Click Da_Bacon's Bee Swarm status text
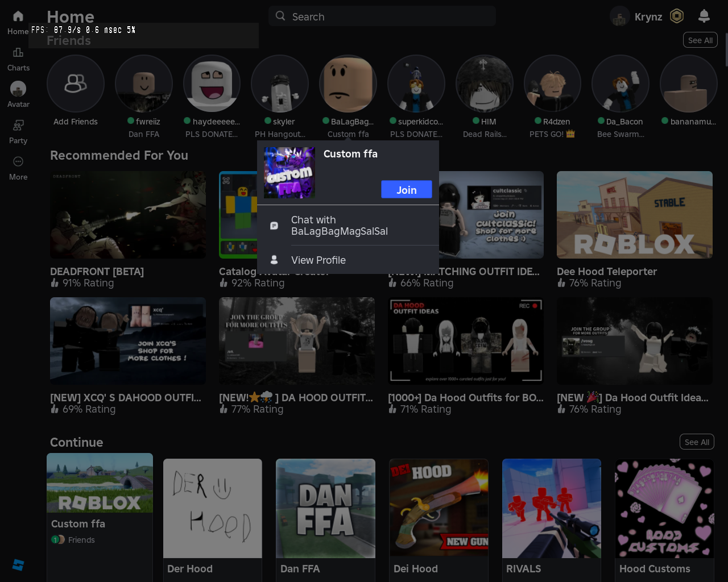This screenshot has width=728, height=582. point(621,134)
